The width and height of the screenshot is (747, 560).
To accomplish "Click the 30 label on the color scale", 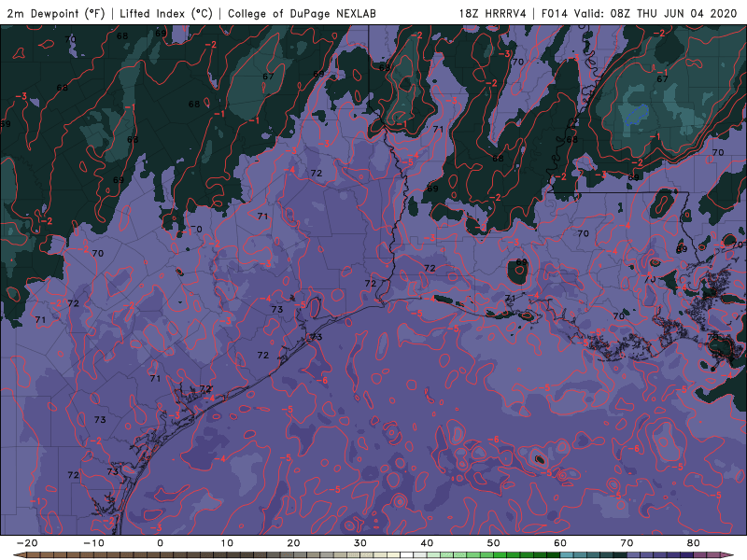I will click(x=360, y=543).
